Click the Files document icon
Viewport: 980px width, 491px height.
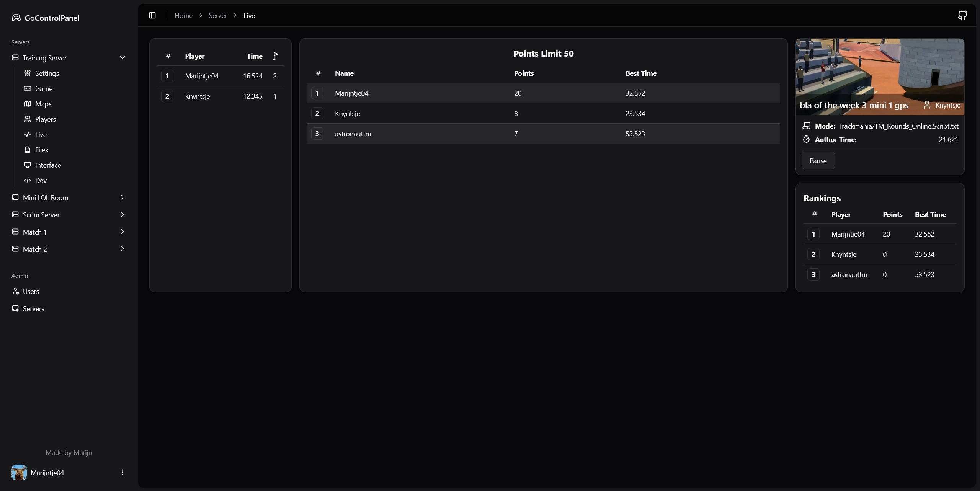[28, 149]
